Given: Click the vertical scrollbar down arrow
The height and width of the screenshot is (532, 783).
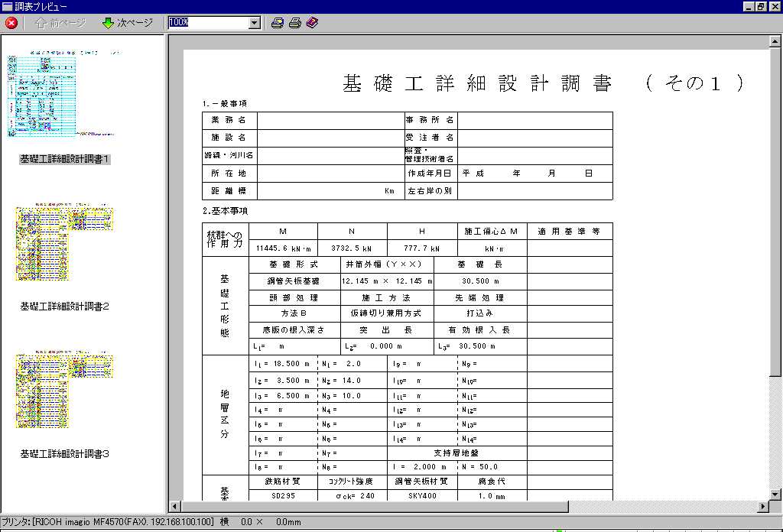Looking at the screenshot, I should [x=775, y=494].
